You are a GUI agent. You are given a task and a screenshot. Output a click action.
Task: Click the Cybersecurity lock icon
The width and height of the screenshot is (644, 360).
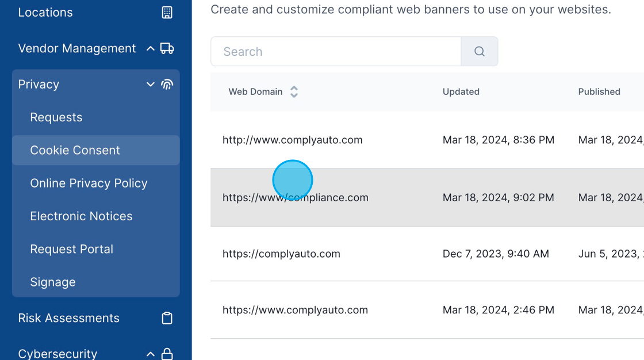167,354
